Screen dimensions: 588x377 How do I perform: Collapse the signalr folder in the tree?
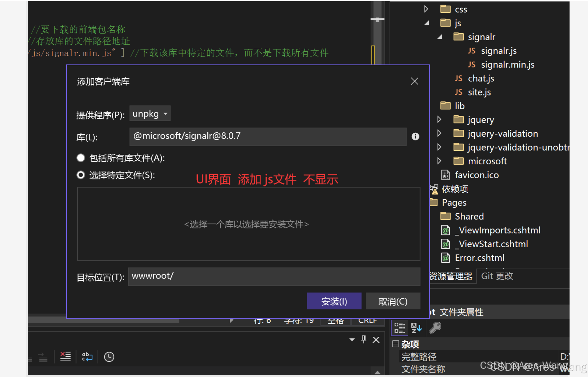click(x=439, y=37)
